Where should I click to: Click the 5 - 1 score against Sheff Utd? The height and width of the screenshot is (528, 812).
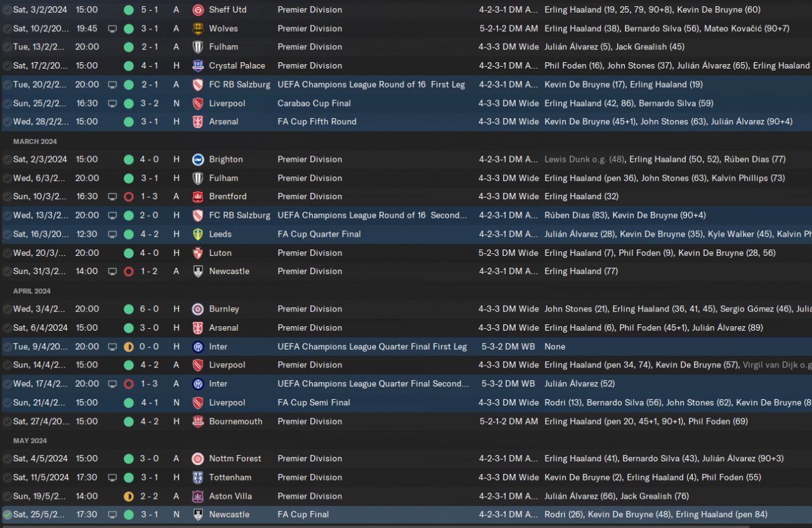149,10
